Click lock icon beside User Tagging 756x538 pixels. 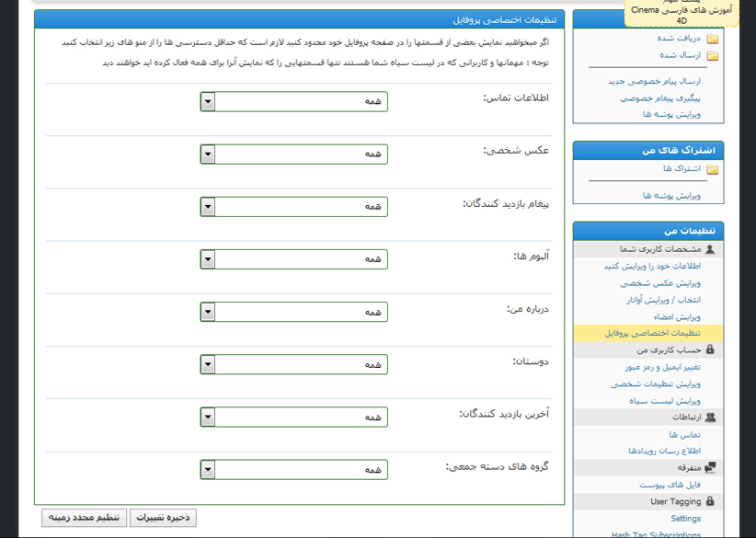(x=710, y=501)
